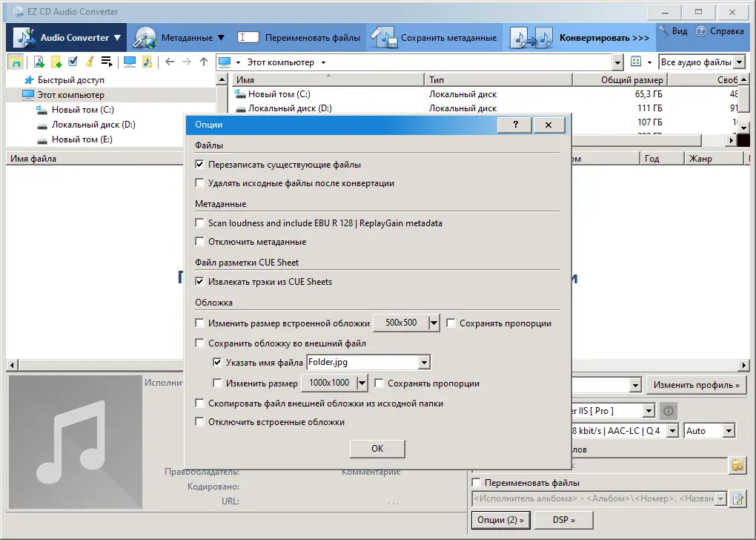756x540 pixels.
Task: Click the Audio Converter mode icon
Action: [24, 38]
